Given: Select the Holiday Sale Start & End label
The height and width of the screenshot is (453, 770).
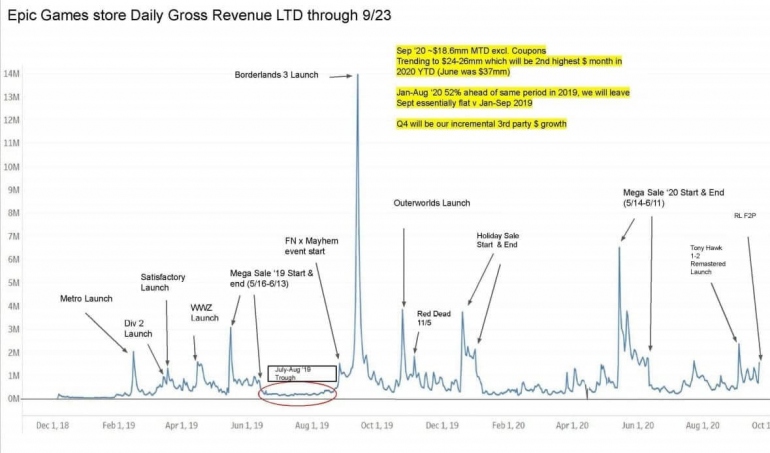Looking at the screenshot, I should tap(497, 240).
